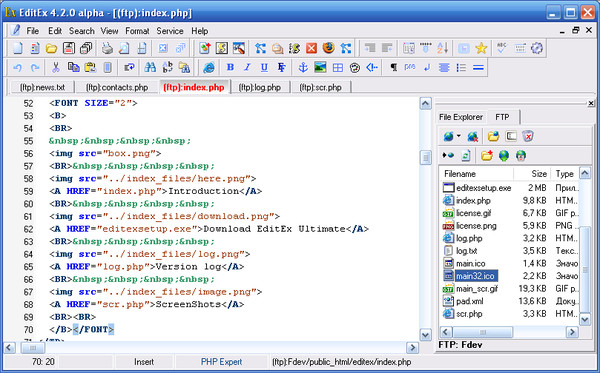
Task: Switch to (ftp):contacts.php tab
Action: pyautogui.click(x=117, y=87)
